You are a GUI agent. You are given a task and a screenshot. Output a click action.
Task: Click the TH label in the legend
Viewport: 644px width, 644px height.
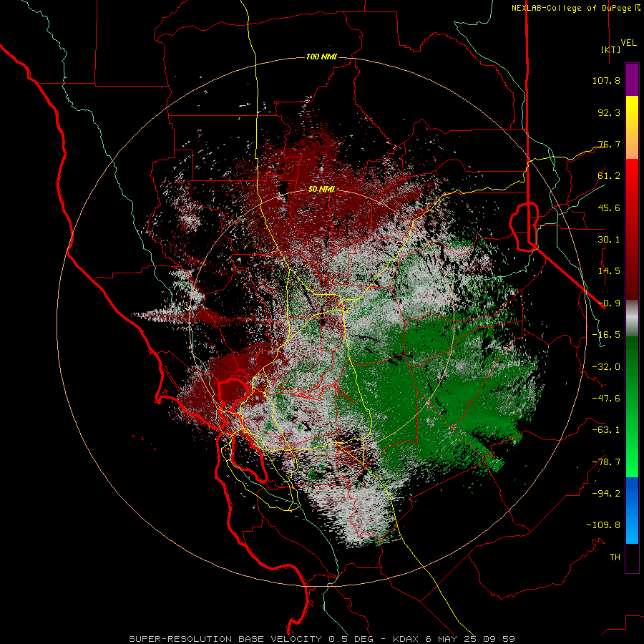pyautogui.click(x=615, y=557)
